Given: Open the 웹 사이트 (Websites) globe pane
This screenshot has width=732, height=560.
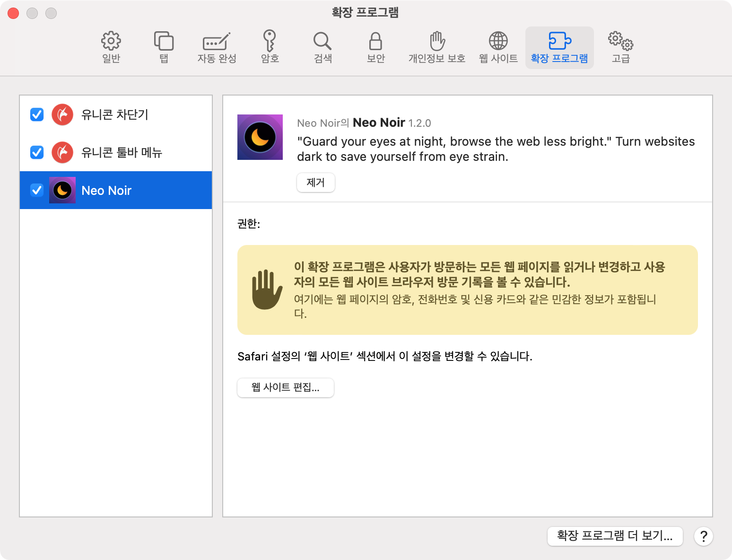Looking at the screenshot, I should [498, 47].
